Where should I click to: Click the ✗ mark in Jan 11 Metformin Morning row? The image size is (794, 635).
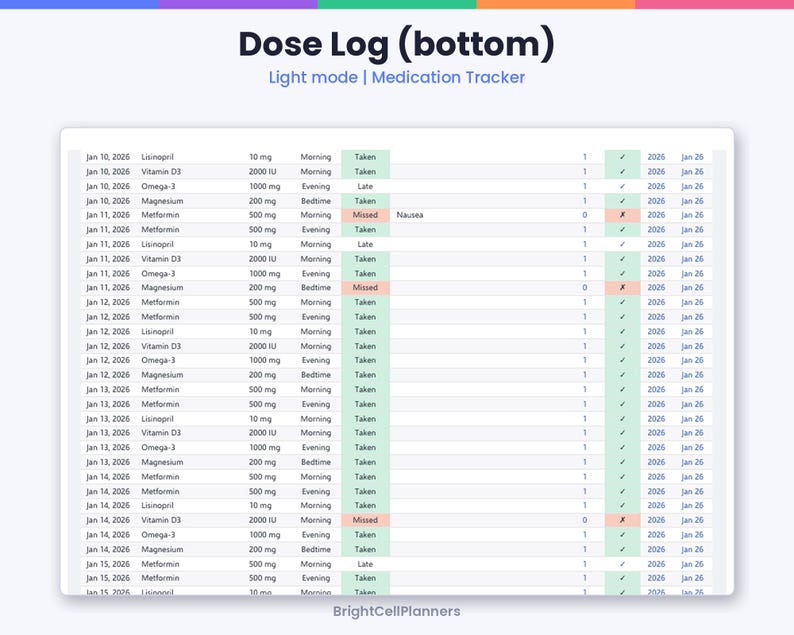(x=622, y=215)
